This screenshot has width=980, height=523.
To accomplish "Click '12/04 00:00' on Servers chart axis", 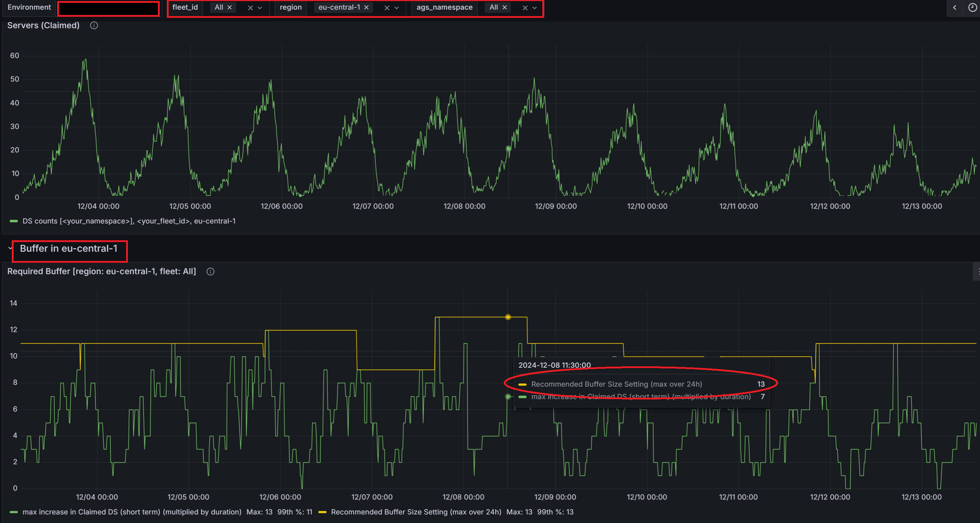I will click(98, 206).
